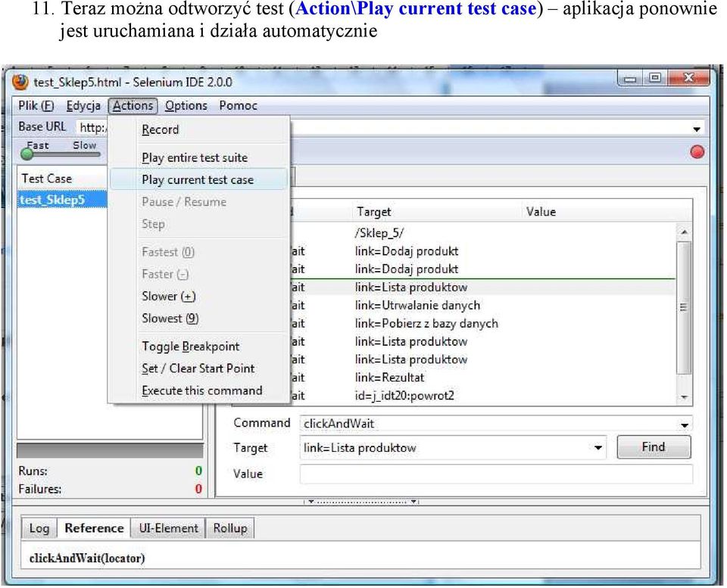Select test_Sklep5 in the Test Case list

pos(63,200)
